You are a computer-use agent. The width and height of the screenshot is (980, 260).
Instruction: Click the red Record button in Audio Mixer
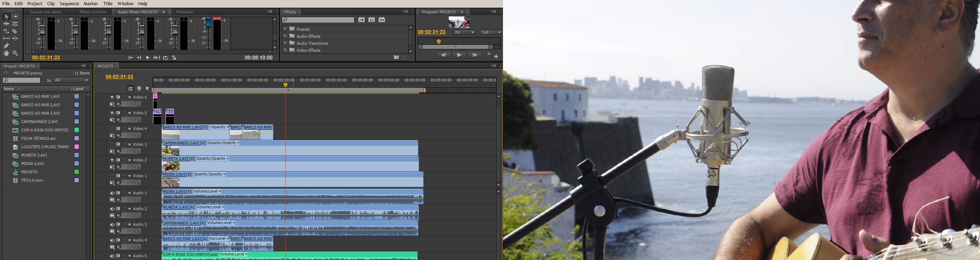click(174, 58)
